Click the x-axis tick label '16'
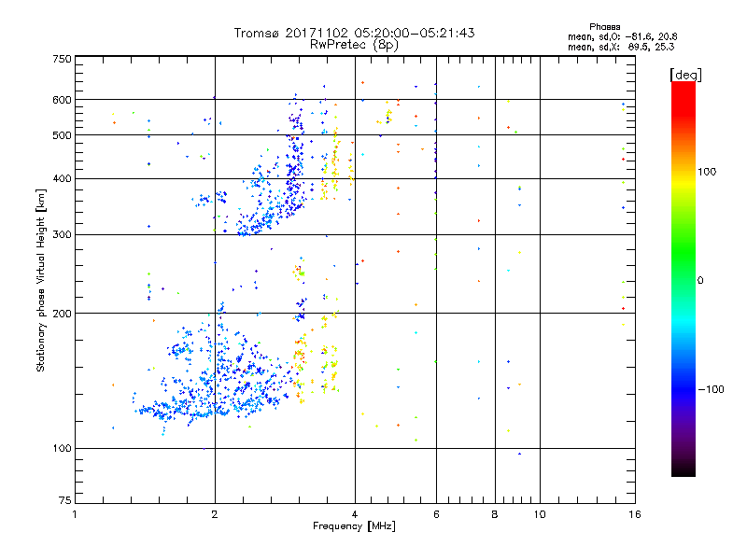 tap(635, 514)
